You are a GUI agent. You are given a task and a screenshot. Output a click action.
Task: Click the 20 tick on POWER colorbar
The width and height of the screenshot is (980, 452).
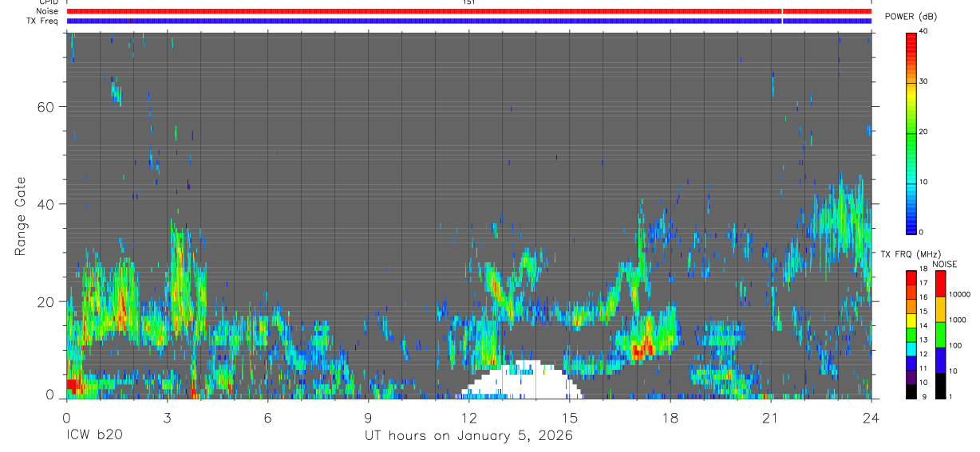click(x=923, y=132)
